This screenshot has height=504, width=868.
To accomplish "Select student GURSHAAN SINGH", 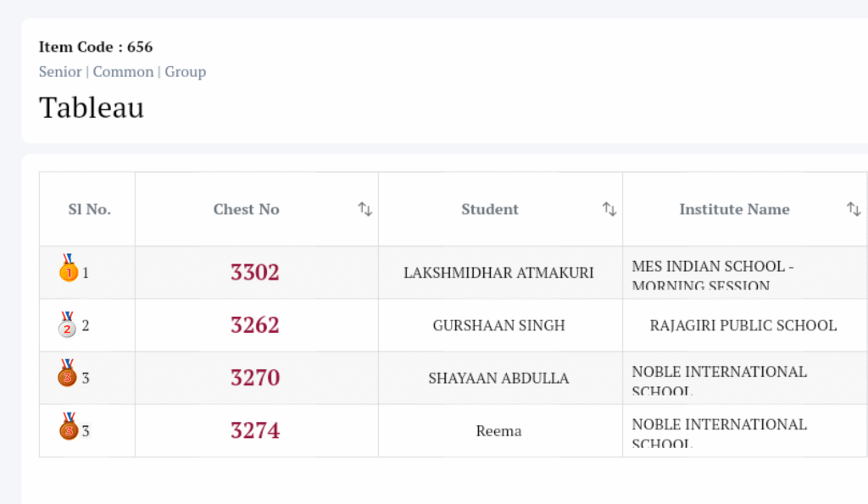I will coord(498,325).
